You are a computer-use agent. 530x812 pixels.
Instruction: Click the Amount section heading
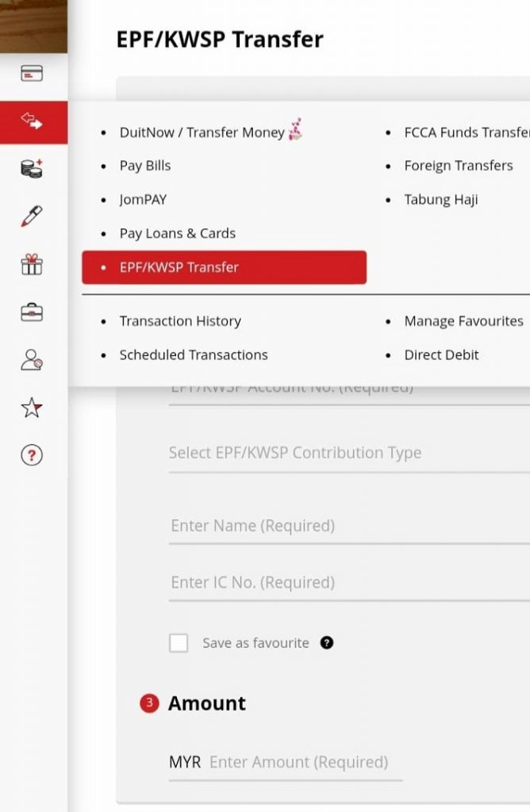tap(207, 703)
